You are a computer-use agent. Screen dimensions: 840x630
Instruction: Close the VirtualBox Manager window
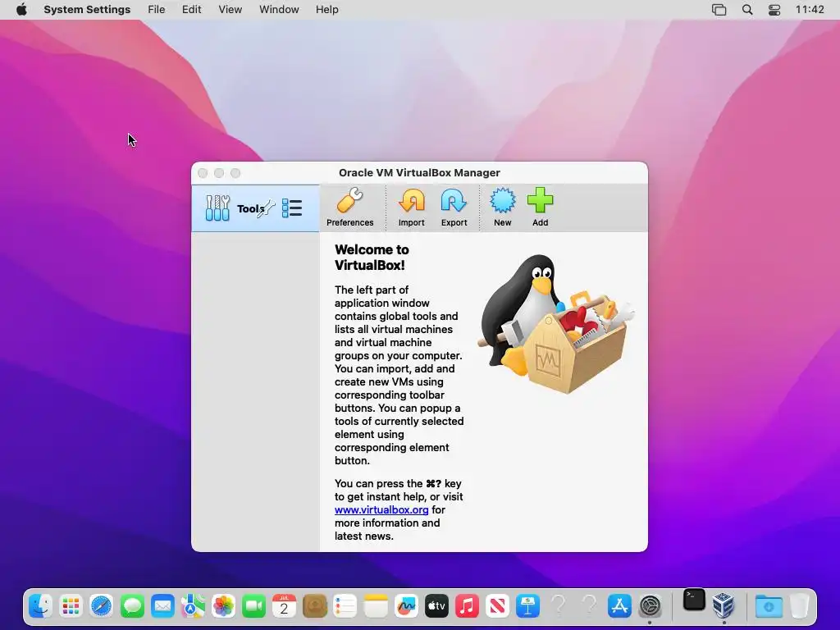203,173
